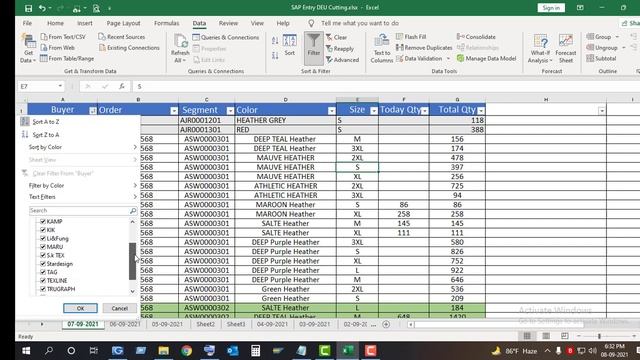Add a new sheet with plus button
The height and width of the screenshot is (360, 640).
pos(386,324)
